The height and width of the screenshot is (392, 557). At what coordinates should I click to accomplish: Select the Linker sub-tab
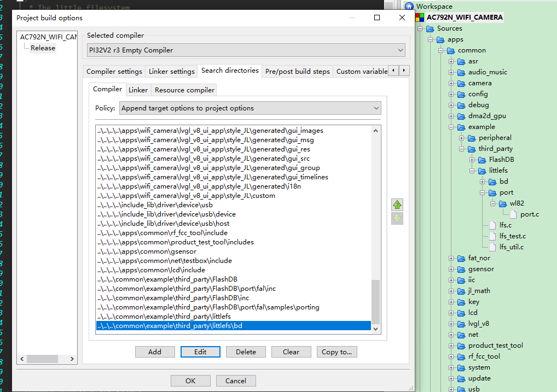[x=138, y=90]
